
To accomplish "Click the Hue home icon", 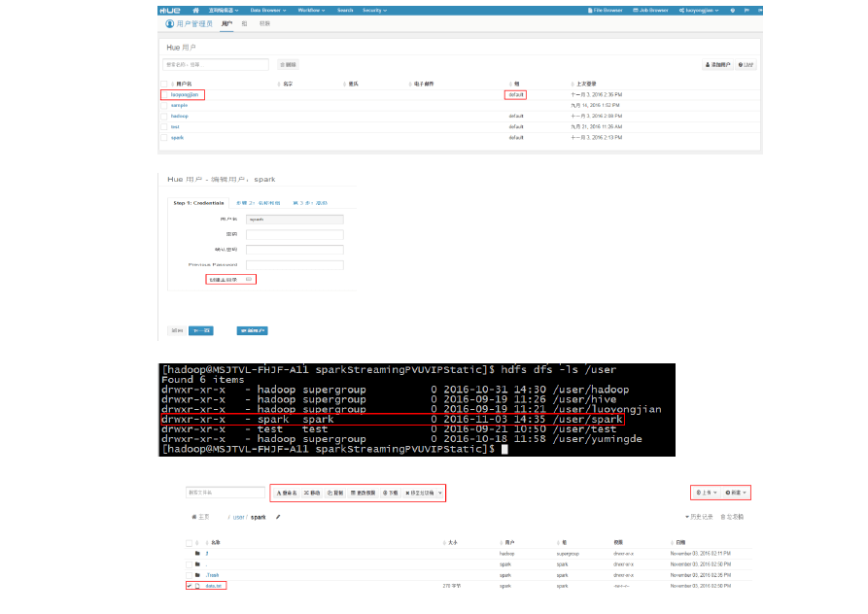I will click(195, 11).
